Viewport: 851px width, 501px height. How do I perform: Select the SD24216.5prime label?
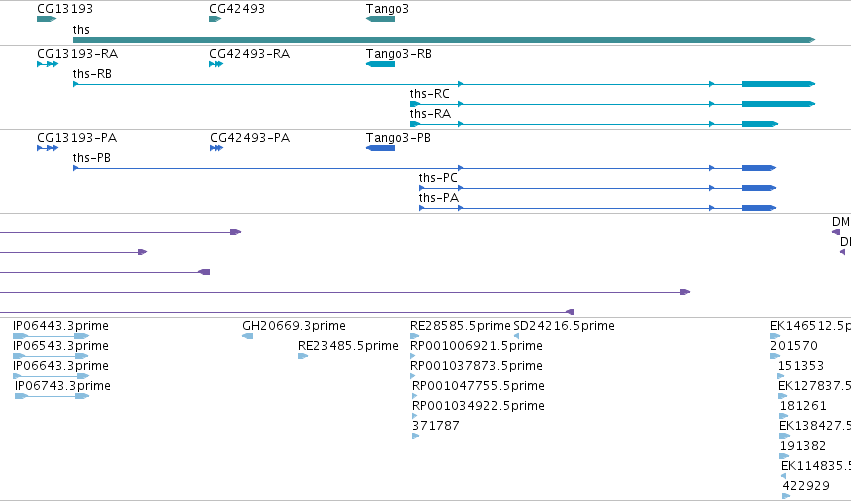[564, 326]
